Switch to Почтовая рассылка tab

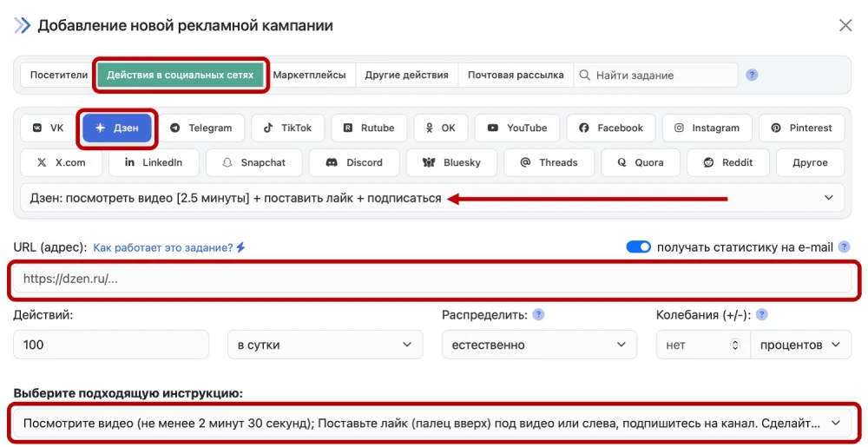(x=516, y=75)
